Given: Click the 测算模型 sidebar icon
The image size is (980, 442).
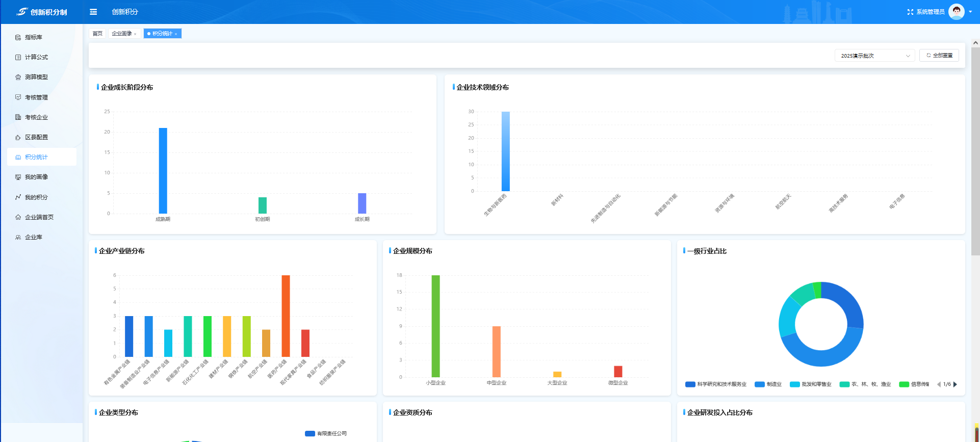Looking at the screenshot, I should tap(18, 77).
